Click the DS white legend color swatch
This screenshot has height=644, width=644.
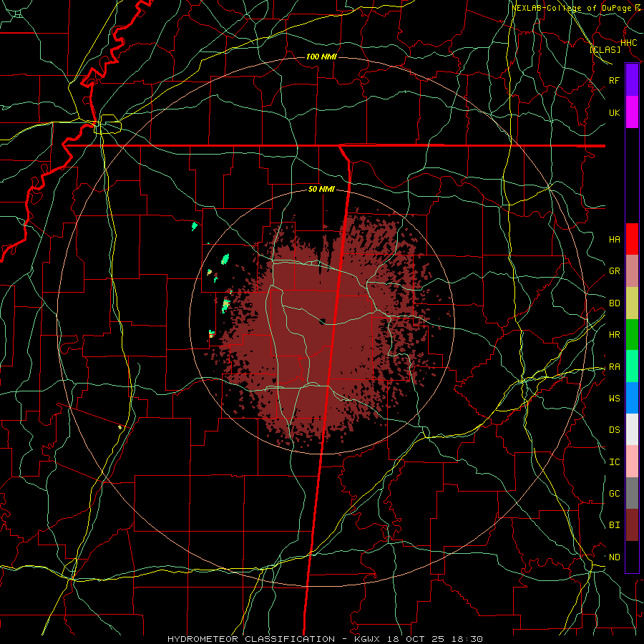point(632,429)
